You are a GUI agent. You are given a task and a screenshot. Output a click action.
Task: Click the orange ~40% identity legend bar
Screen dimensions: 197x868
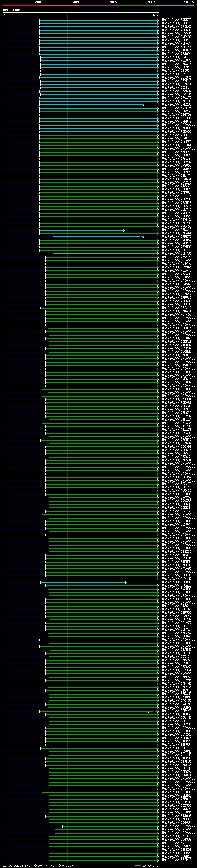[60, 6]
